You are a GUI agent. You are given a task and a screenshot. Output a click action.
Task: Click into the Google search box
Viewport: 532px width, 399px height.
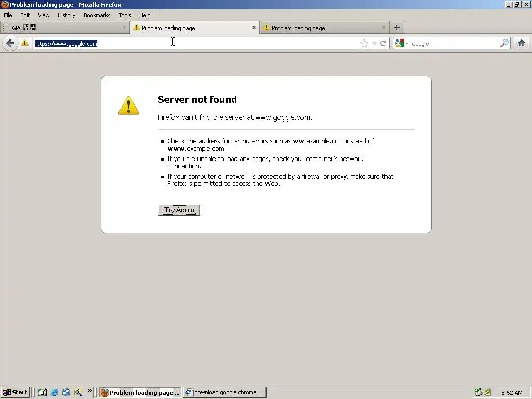(454, 44)
